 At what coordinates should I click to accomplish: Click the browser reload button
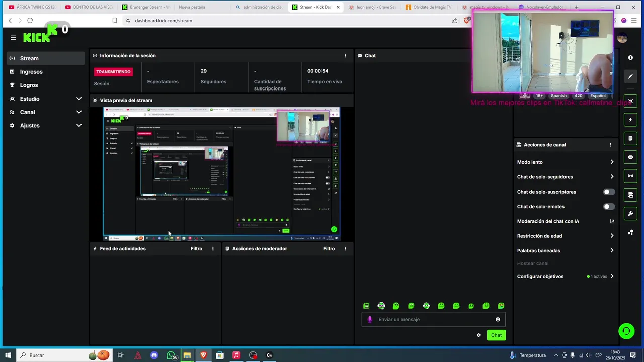coord(30,21)
